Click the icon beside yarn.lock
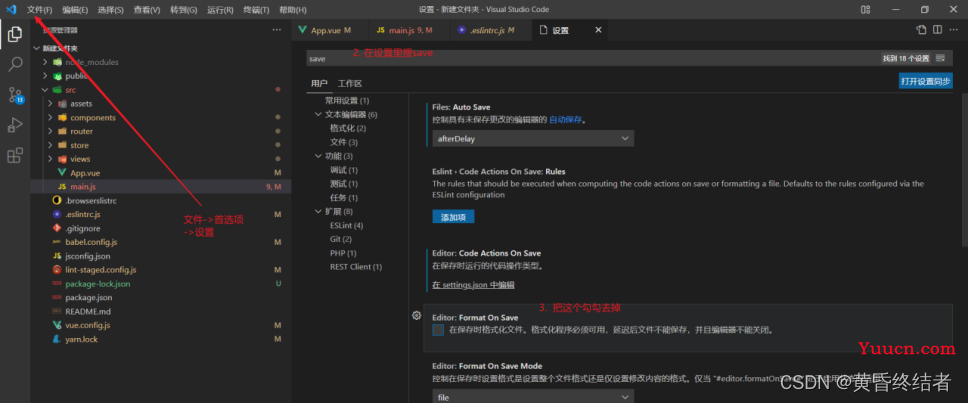Viewport: 968px width, 403px height. coord(57,339)
